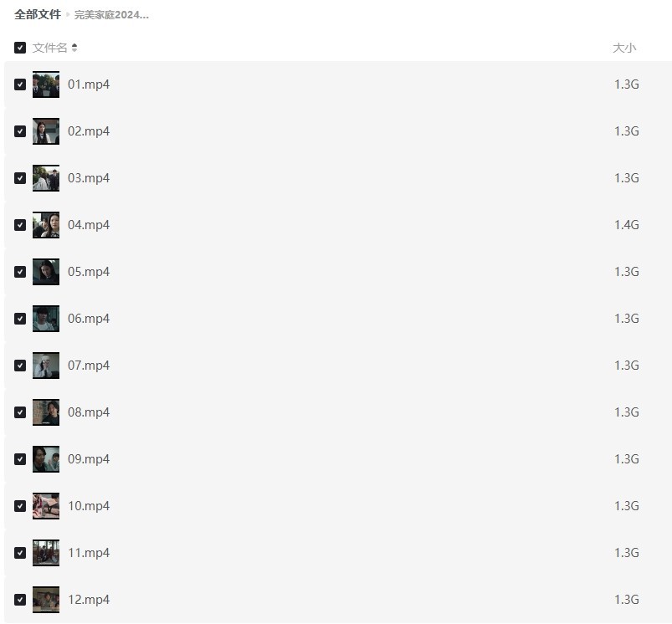Open the file name 09.mp4
Viewport: 672px width, 624px height.
point(89,458)
